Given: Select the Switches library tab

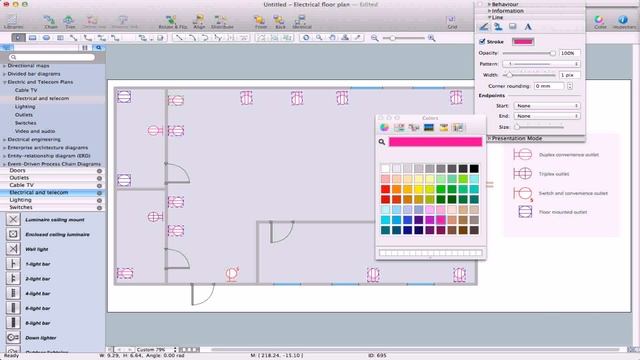Looking at the screenshot, I should click(52, 207).
